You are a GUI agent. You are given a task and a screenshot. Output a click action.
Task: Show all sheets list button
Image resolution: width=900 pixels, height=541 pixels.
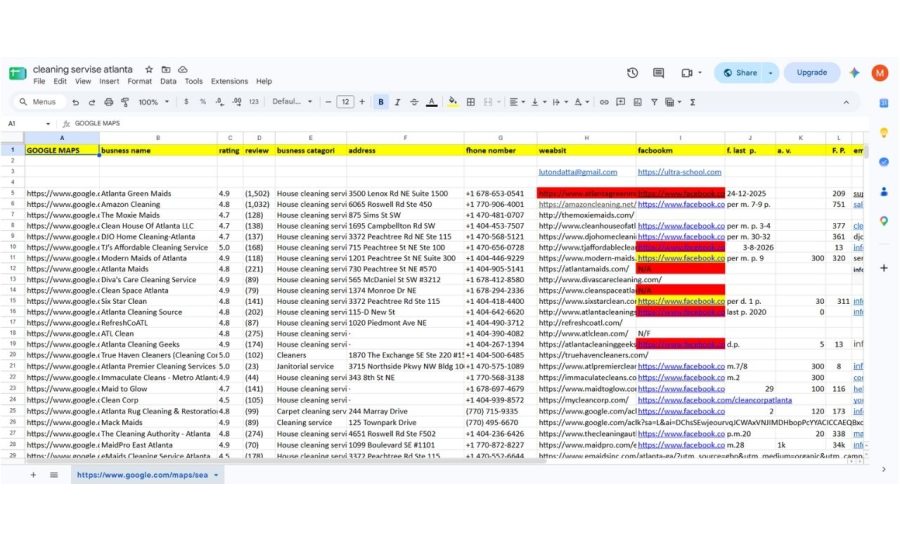tap(53, 475)
